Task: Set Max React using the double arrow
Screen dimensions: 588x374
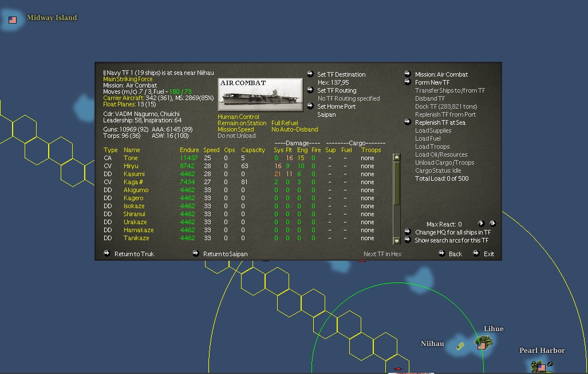Action: tap(493, 224)
